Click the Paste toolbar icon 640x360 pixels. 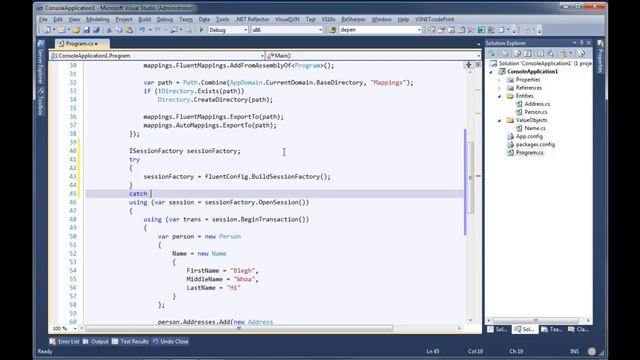129,30
